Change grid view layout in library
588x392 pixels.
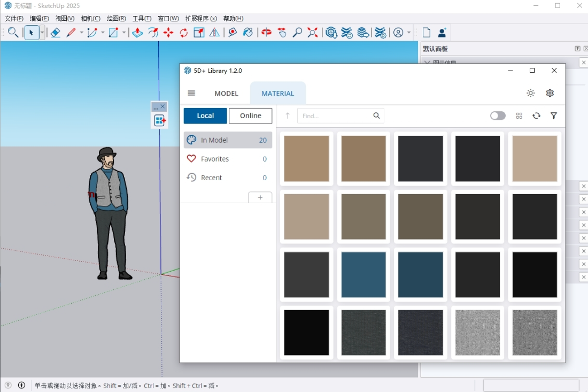[519, 116]
